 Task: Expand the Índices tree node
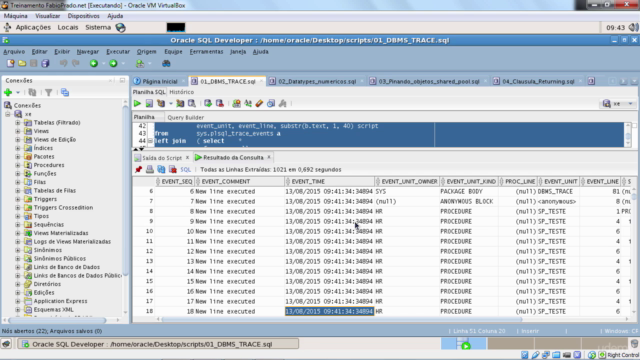[18, 148]
